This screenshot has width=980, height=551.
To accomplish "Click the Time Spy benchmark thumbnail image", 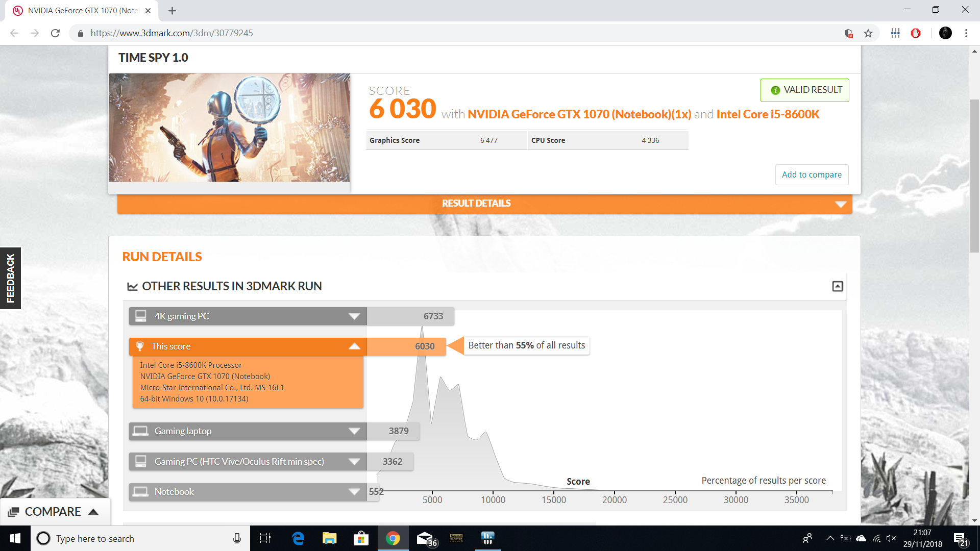I will click(x=229, y=128).
